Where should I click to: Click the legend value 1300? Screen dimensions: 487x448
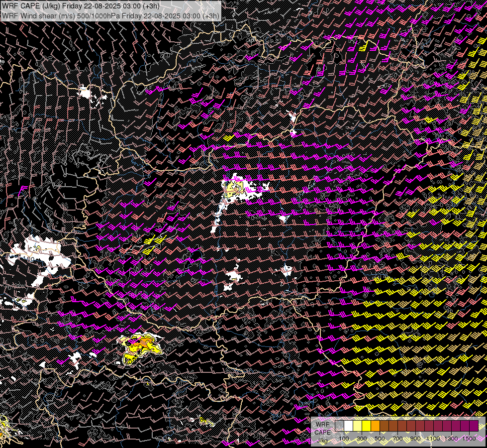(451, 439)
